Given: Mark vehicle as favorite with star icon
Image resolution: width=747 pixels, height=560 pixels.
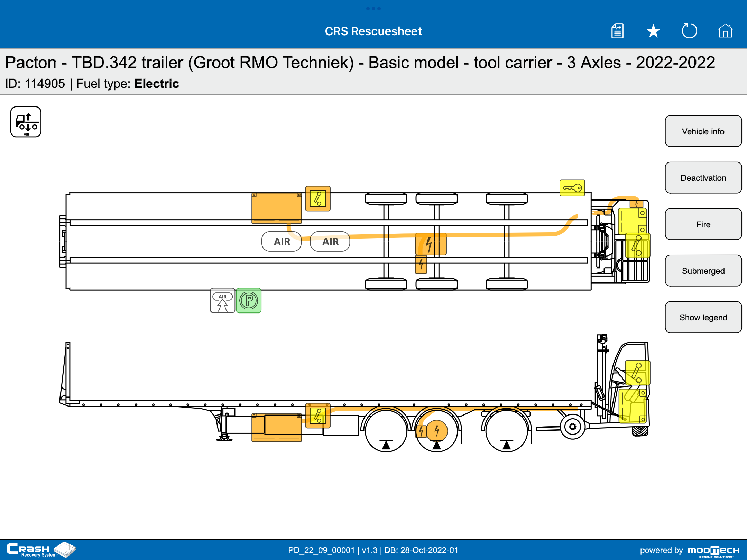Looking at the screenshot, I should pos(653,31).
